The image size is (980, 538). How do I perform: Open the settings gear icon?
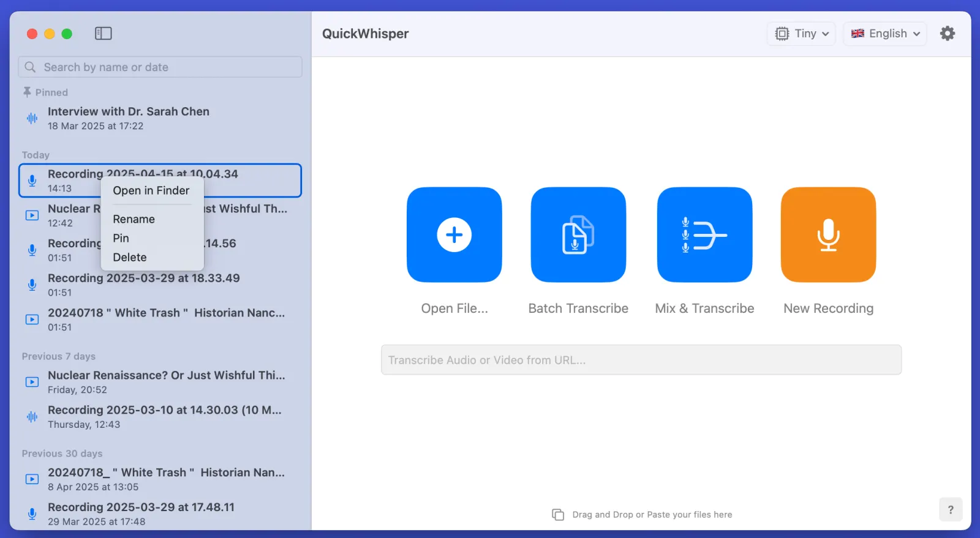(948, 34)
